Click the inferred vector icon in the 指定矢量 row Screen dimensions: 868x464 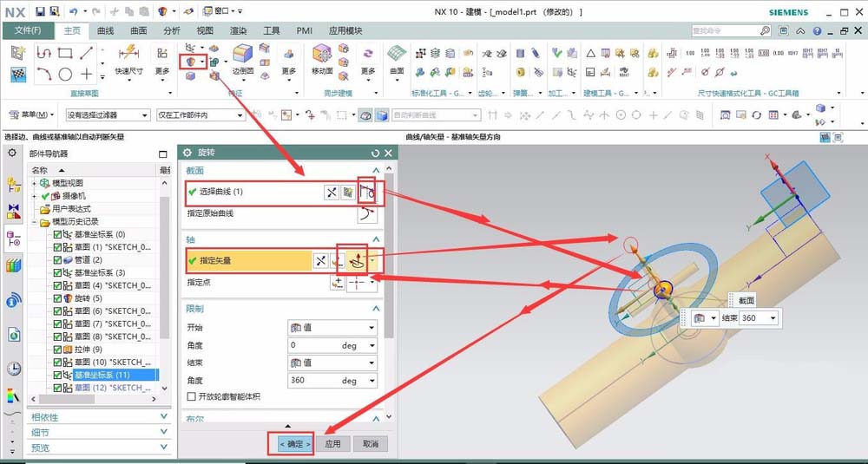[358, 260]
